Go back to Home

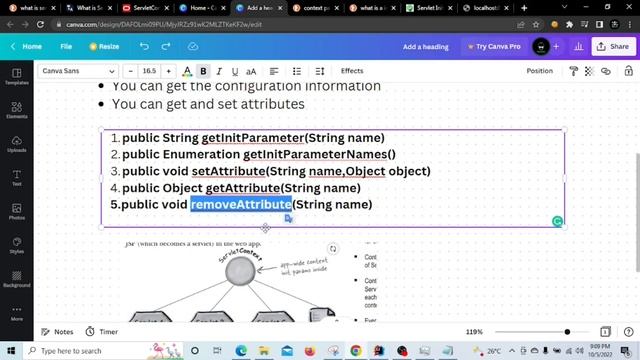tap(27, 47)
